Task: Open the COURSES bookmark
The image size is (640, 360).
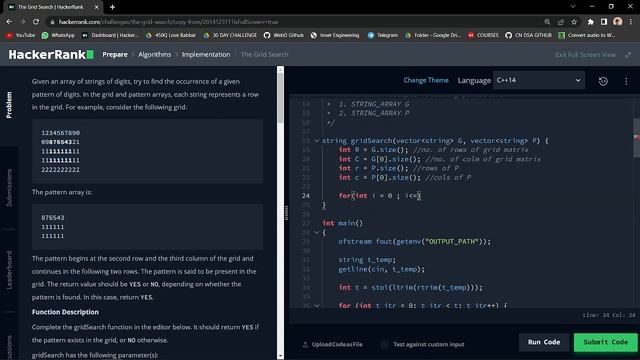Action: [483, 35]
